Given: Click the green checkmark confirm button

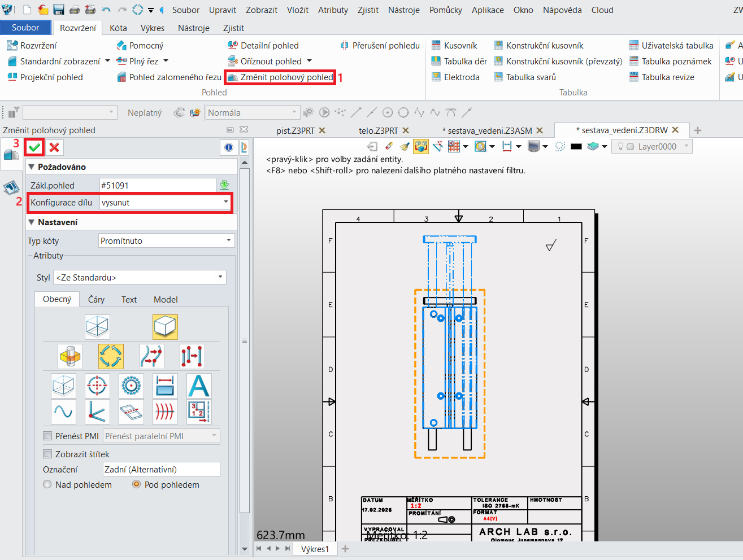Looking at the screenshot, I should pyautogui.click(x=34, y=147).
